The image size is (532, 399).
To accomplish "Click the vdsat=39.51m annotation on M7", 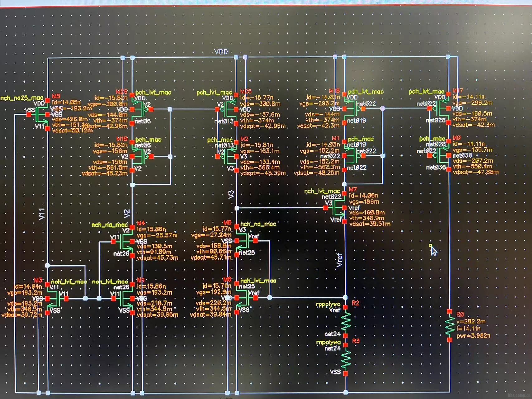I will point(370,224).
